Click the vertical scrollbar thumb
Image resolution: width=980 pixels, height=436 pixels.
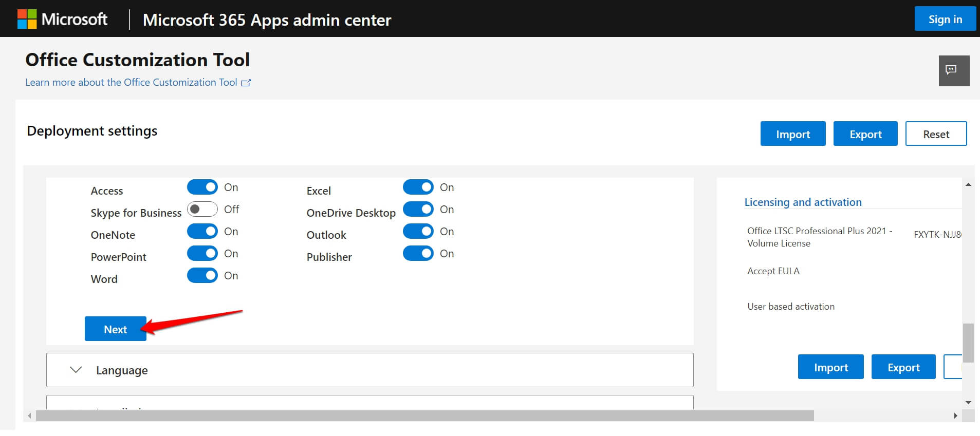(x=968, y=343)
